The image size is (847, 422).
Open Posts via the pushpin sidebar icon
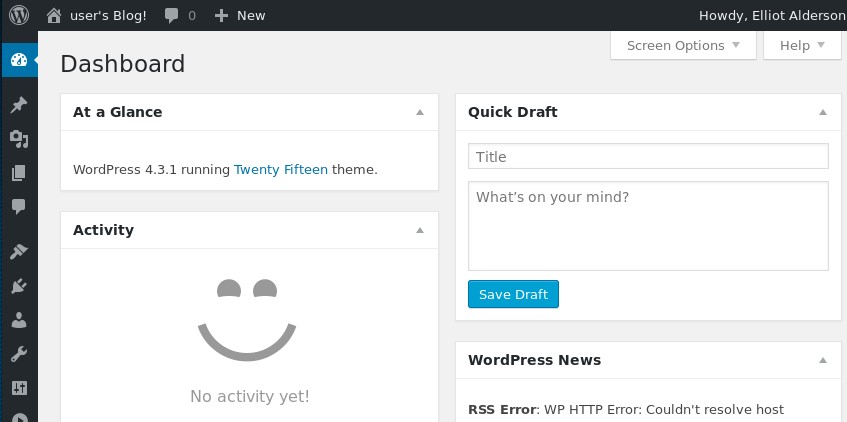tap(19, 105)
